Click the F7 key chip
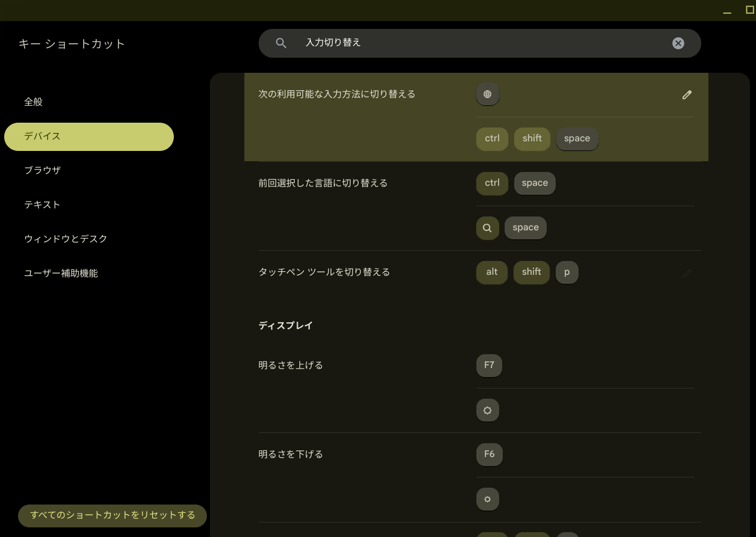 (489, 366)
